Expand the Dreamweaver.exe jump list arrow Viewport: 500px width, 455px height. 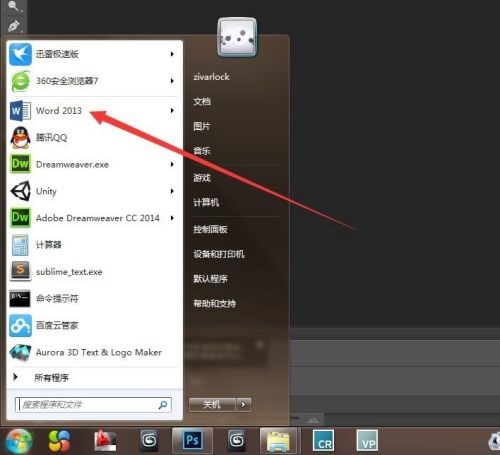[x=172, y=164]
